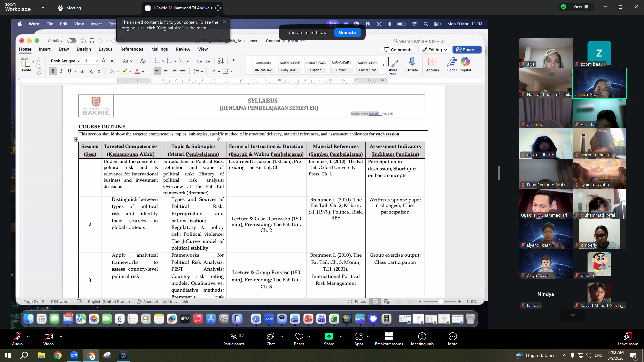Click the blue Unmute button

(347, 32)
